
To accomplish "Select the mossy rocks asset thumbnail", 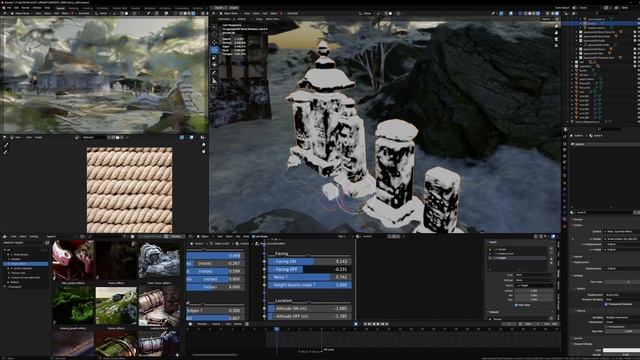I will click(x=116, y=305).
